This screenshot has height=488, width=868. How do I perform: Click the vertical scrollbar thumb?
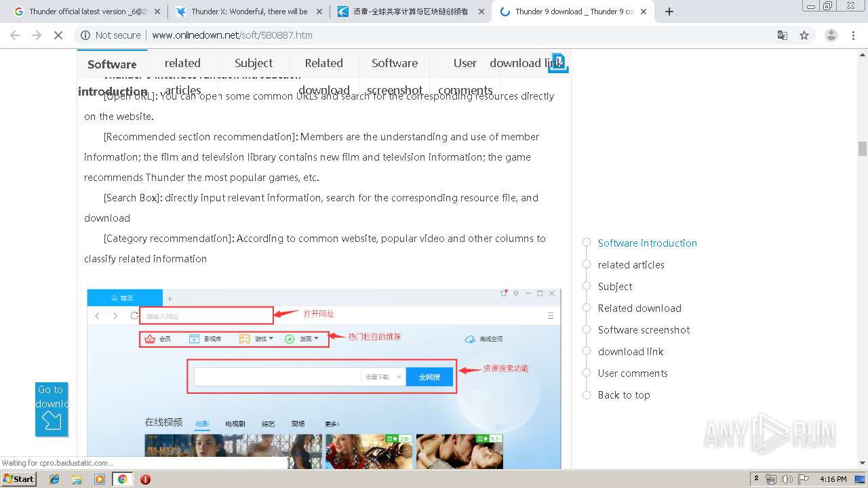pos(863,148)
